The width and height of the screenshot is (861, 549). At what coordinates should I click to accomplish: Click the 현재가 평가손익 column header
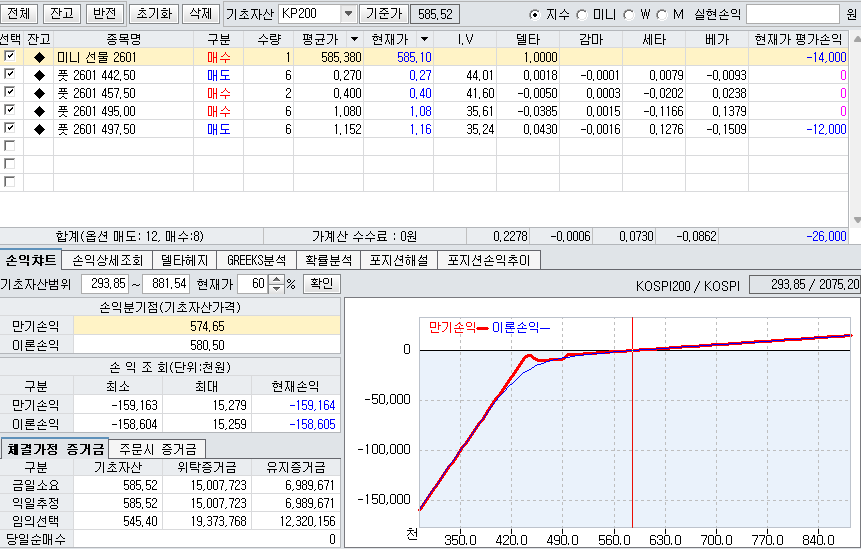pyautogui.click(x=798, y=39)
